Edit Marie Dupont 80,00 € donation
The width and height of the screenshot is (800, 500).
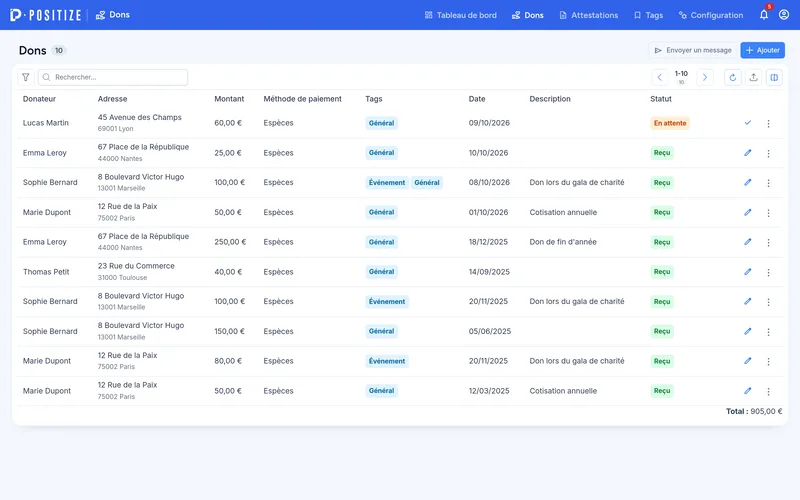coord(747,361)
